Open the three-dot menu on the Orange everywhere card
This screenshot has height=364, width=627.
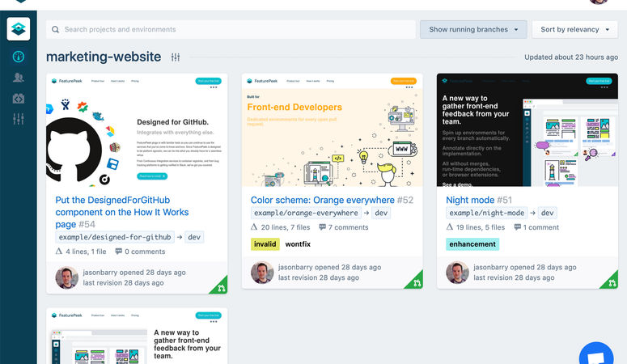point(409,87)
